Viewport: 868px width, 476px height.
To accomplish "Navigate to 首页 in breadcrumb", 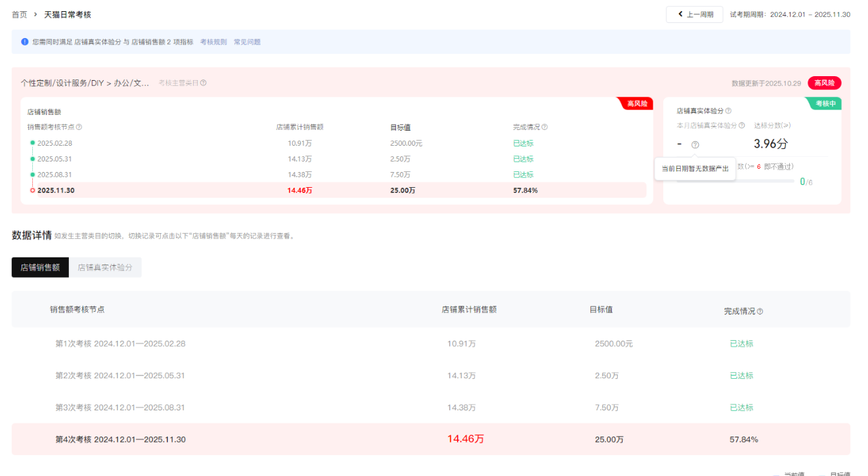I will (20, 14).
